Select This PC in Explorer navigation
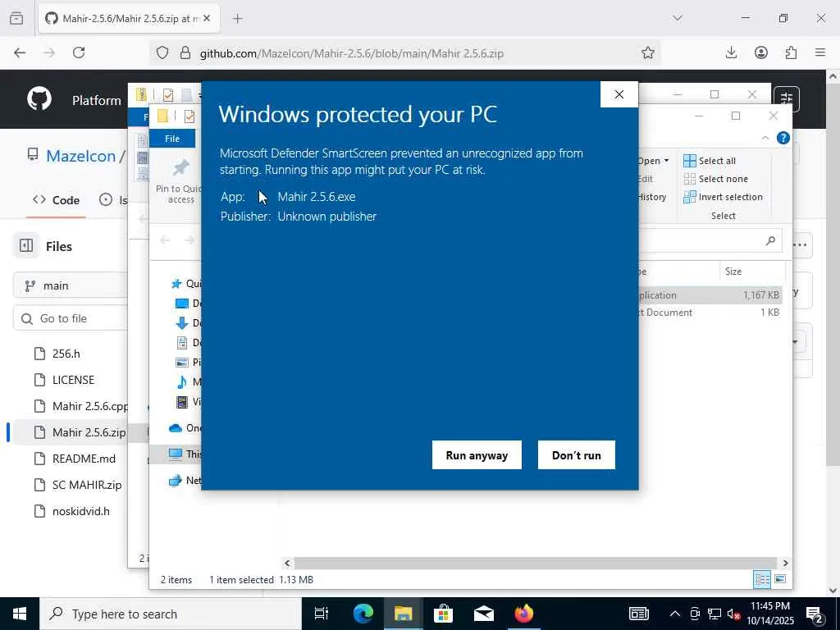 pos(185,454)
